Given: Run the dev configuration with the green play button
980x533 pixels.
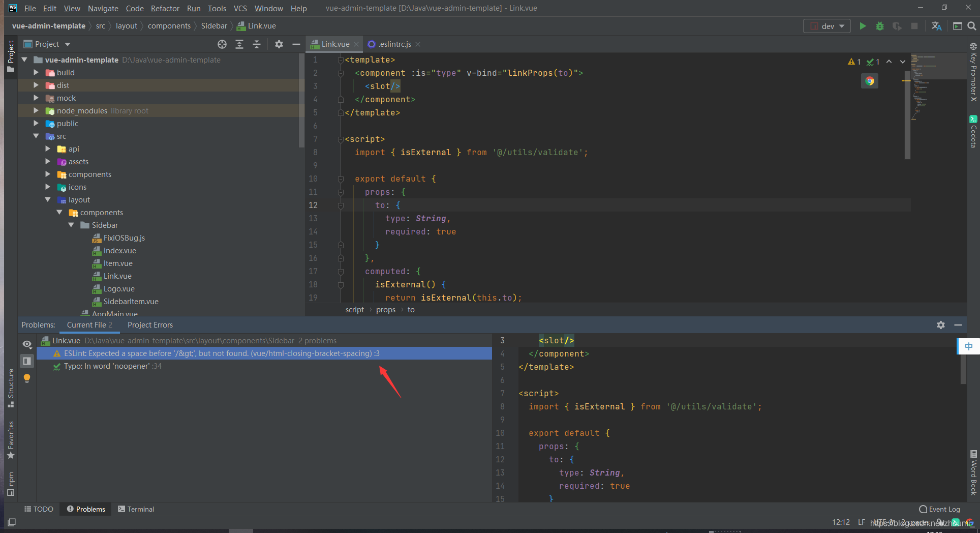Looking at the screenshot, I should pyautogui.click(x=863, y=26).
